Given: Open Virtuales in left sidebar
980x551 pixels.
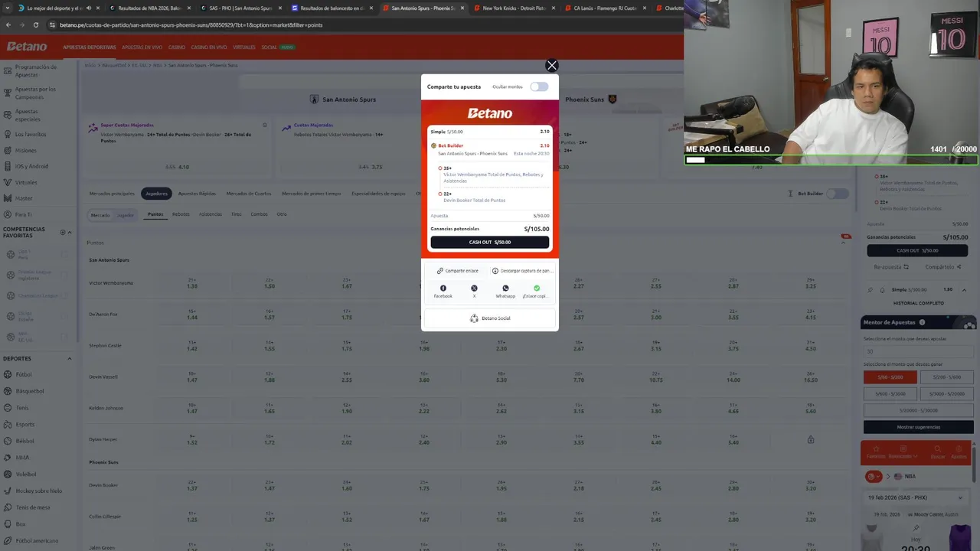Looking at the screenshot, I should coord(25,182).
